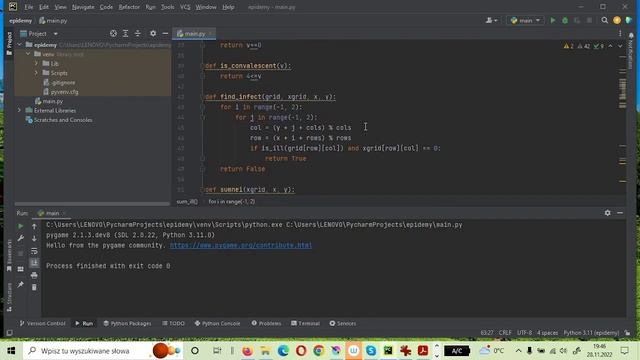Open the Terminal tool window
The height and width of the screenshot is (360, 640).
click(305, 323)
